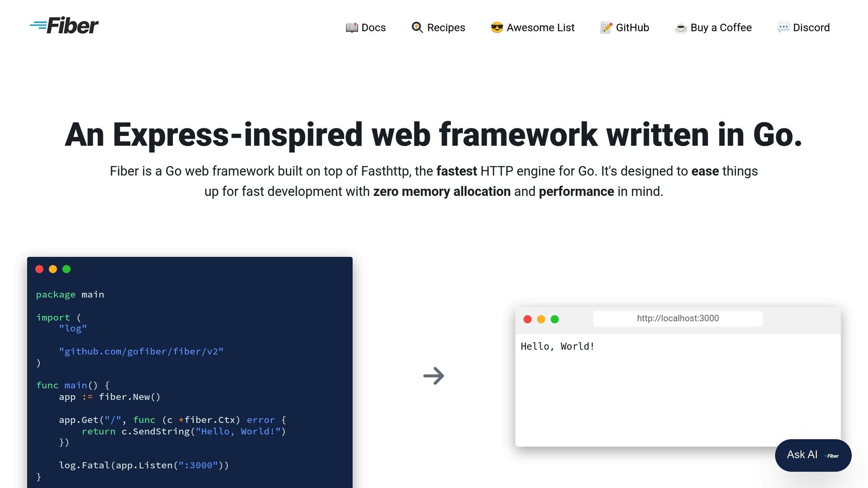The width and height of the screenshot is (868, 488).
Task: Click the memo emoji beside GitHub
Action: click(x=606, y=28)
